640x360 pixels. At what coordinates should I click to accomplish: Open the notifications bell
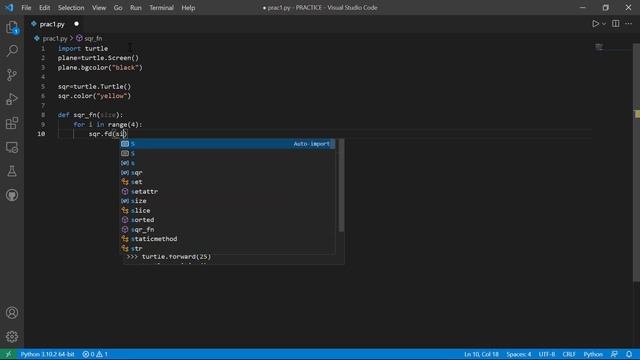tap(629, 354)
